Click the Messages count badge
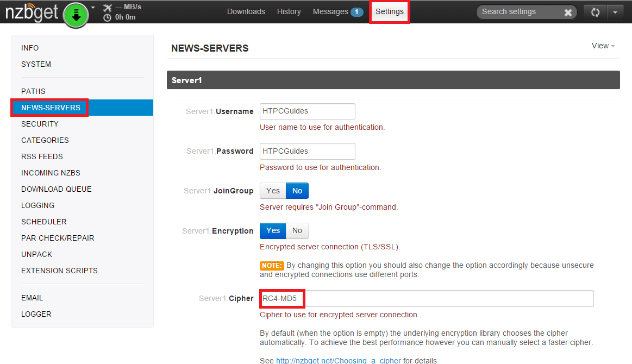The height and width of the screenshot is (364, 632). [x=356, y=12]
